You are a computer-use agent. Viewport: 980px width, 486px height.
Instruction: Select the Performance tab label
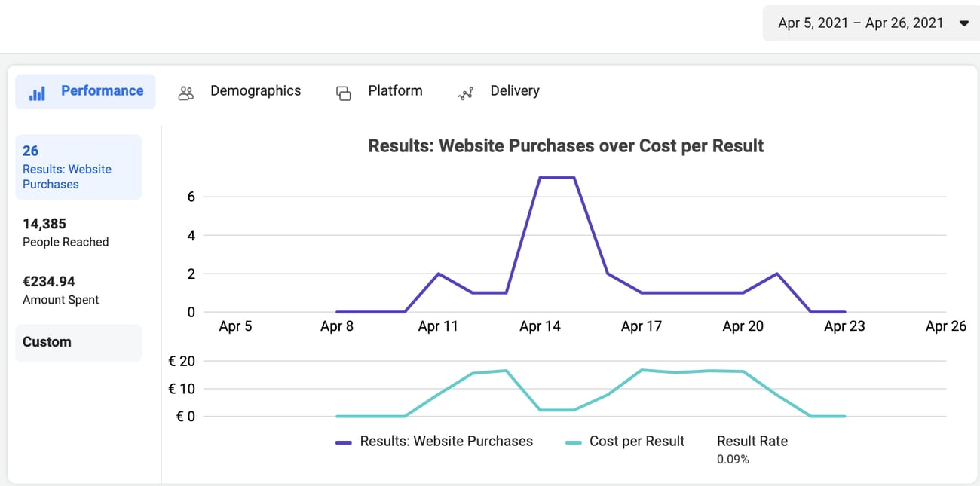pos(102,91)
